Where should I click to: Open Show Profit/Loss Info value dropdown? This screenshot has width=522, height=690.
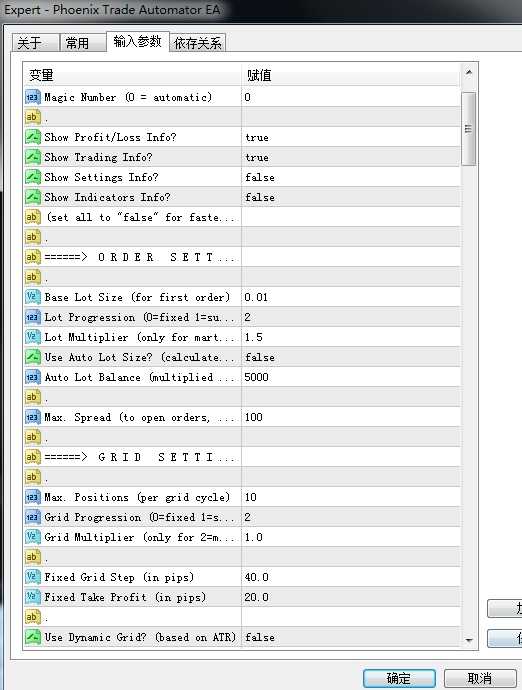click(351, 137)
